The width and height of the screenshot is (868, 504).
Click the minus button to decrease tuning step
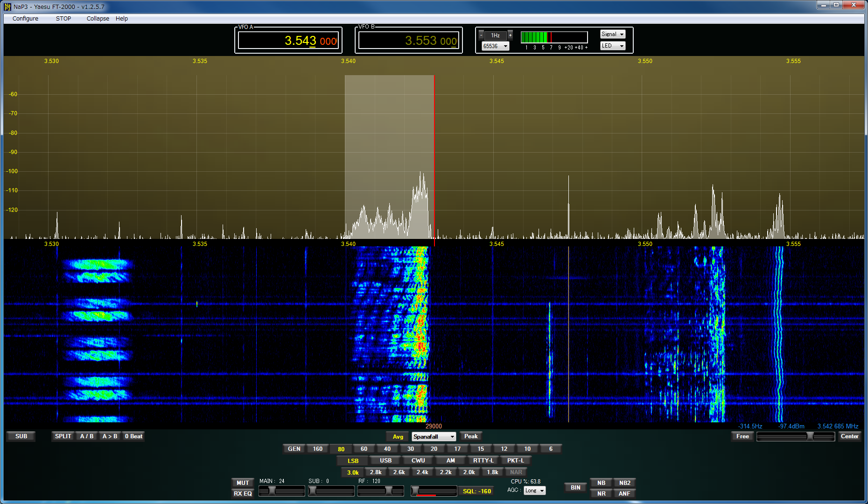[481, 35]
